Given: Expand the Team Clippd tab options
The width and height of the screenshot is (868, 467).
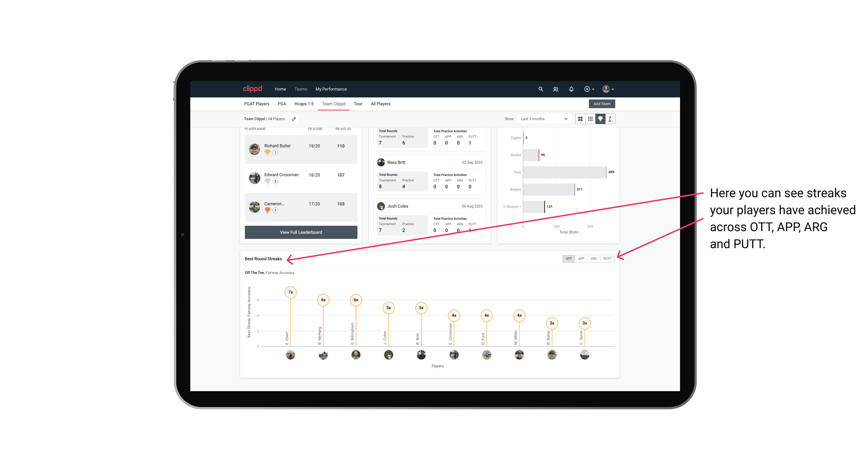Looking at the screenshot, I should [x=334, y=104].
